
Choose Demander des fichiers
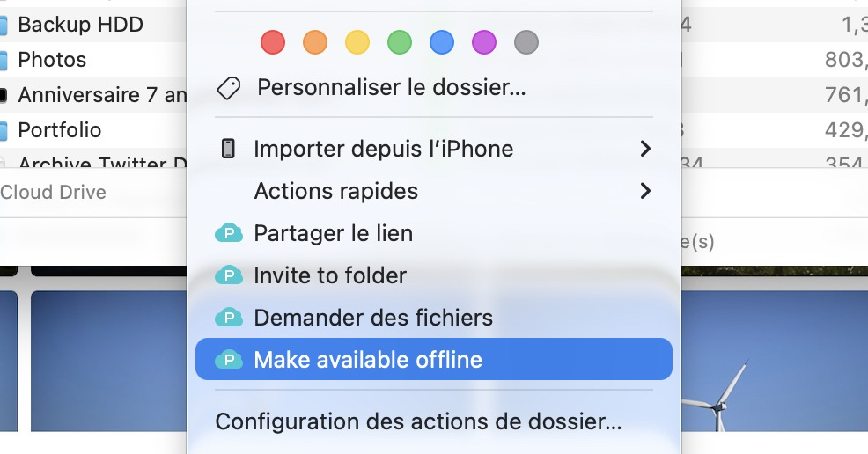tap(373, 318)
